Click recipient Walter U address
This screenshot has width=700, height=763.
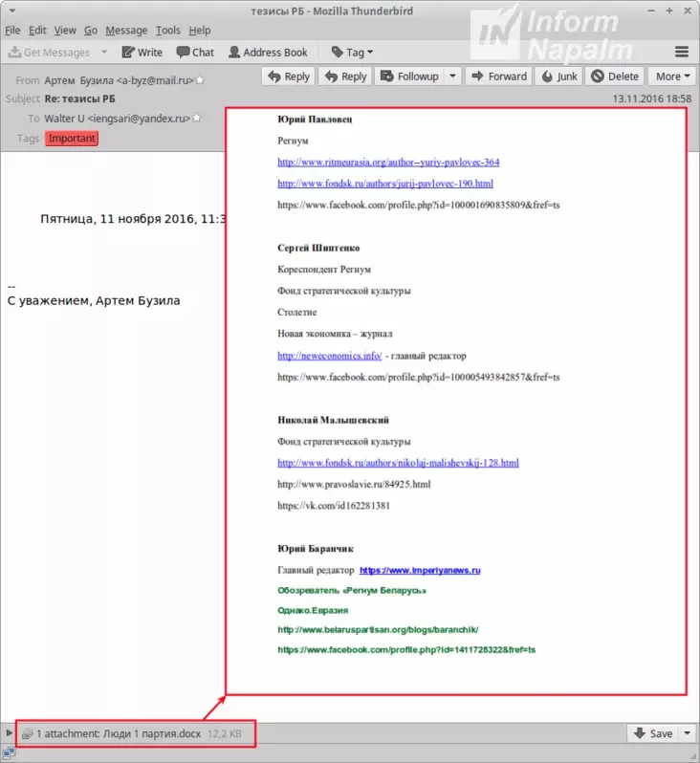pyautogui.click(x=117, y=119)
